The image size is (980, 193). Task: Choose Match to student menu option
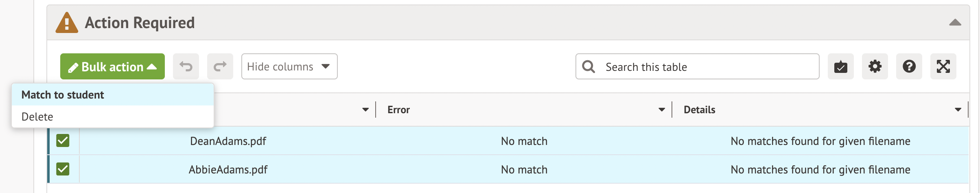click(x=63, y=95)
